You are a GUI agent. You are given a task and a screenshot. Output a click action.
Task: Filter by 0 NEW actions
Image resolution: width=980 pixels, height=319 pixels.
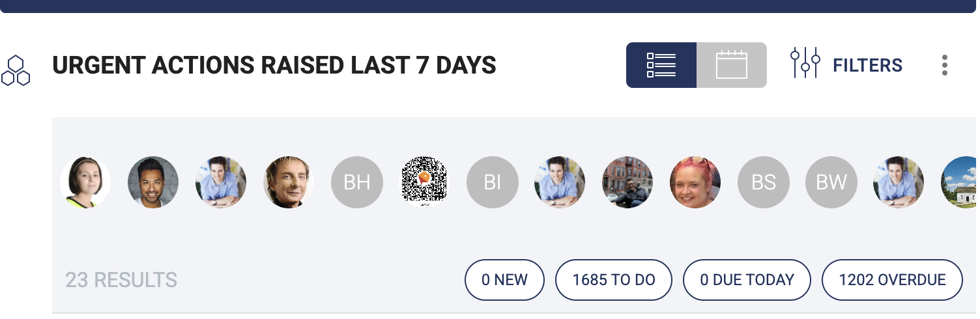(504, 280)
